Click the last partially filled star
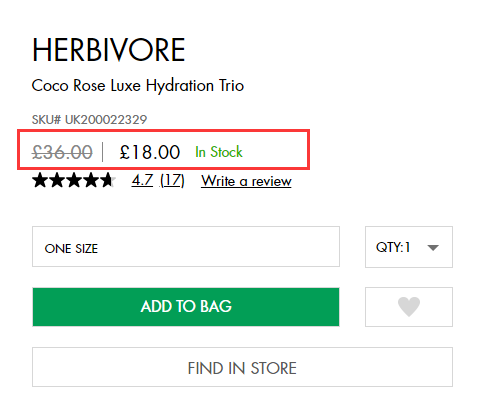Screen dimensions: 500x397 pos(108,180)
